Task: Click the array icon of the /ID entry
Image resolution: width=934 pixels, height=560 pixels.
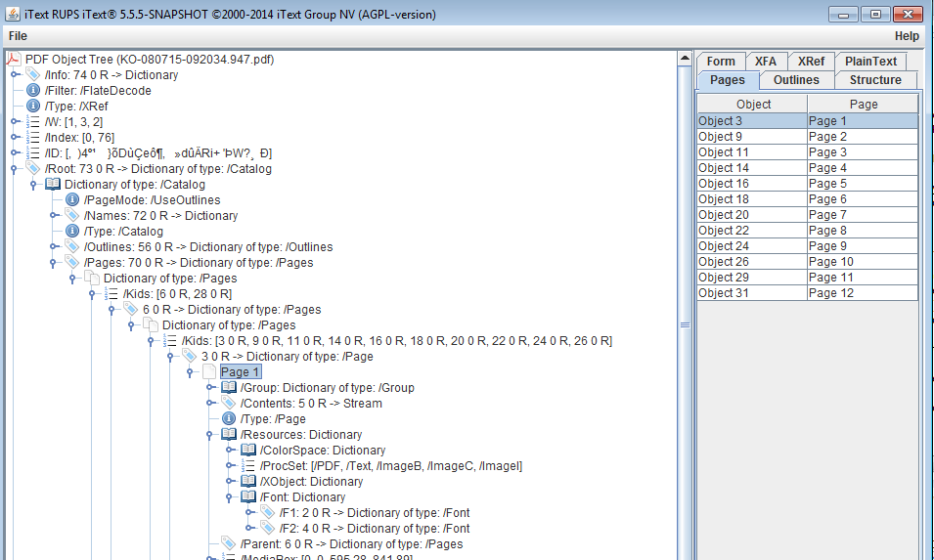Action: pos(33,152)
